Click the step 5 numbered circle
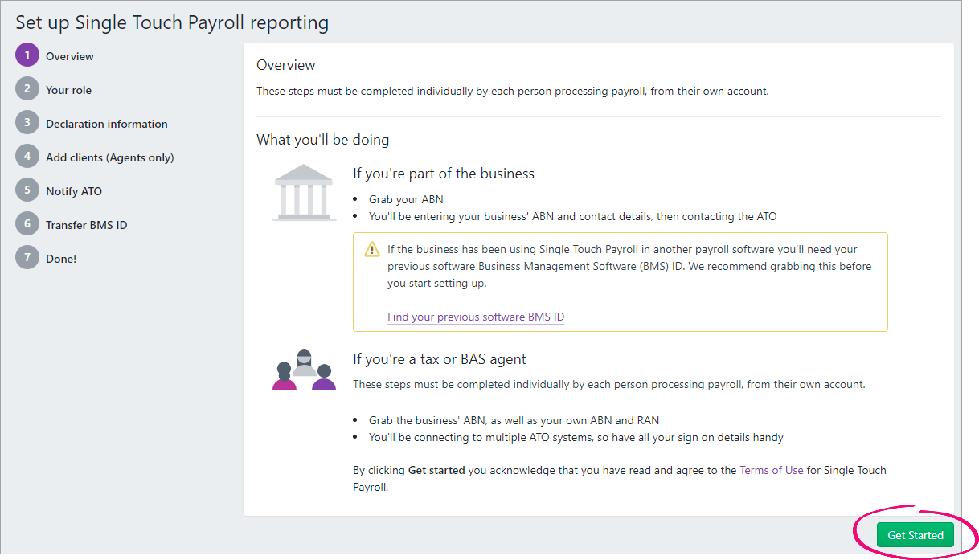The image size is (979, 560). coord(27,190)
